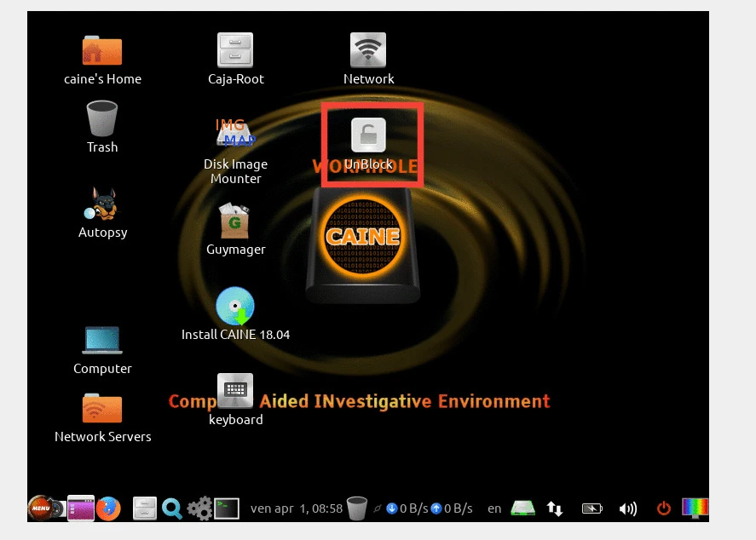This screenshot has height=540, width=756.
Task: Open Caja-Root file manager
Action: tap(235, 51)
